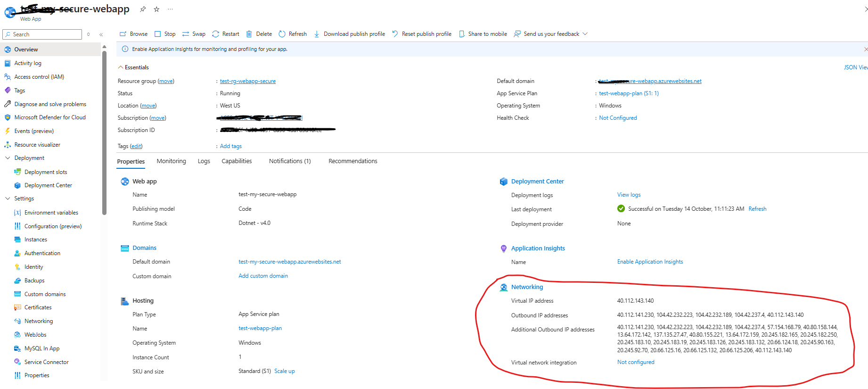
Task: Open Certificates sidebar icon
Action: click(x=17, y=307)
